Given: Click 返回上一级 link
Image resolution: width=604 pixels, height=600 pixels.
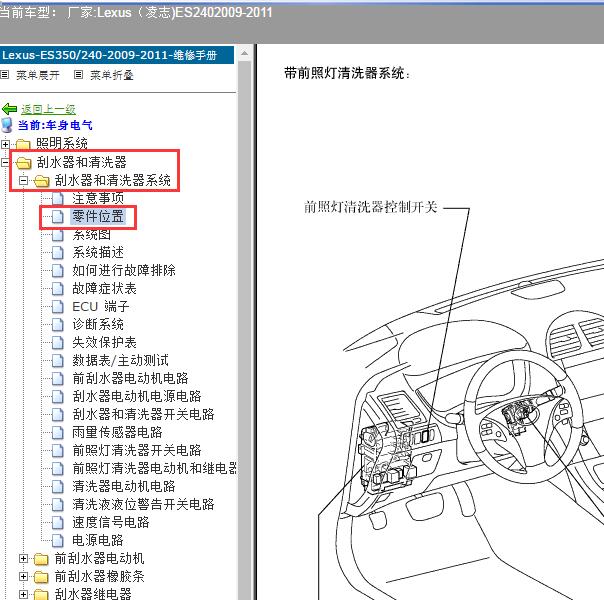Looking at the screenshot, I should [x=48, y=109].
